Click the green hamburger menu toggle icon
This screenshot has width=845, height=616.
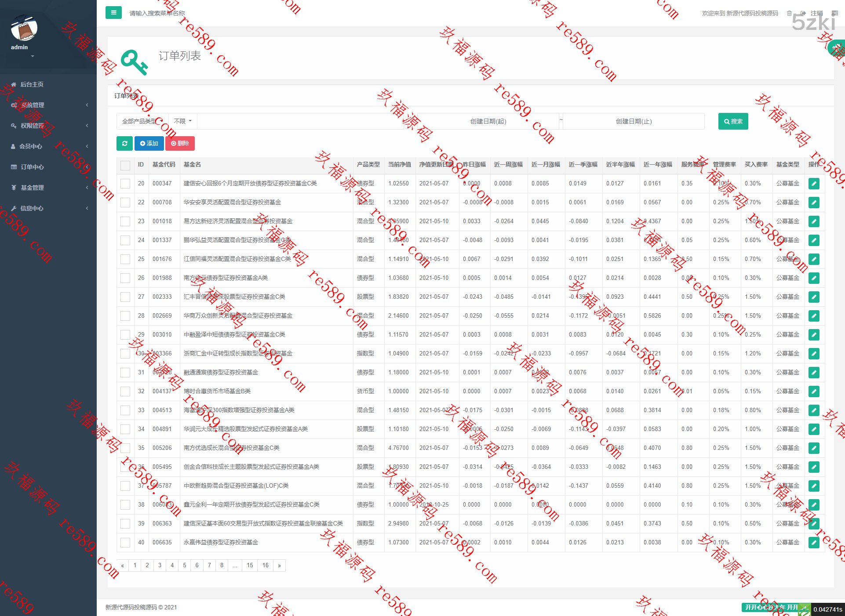tap(113, 13)
